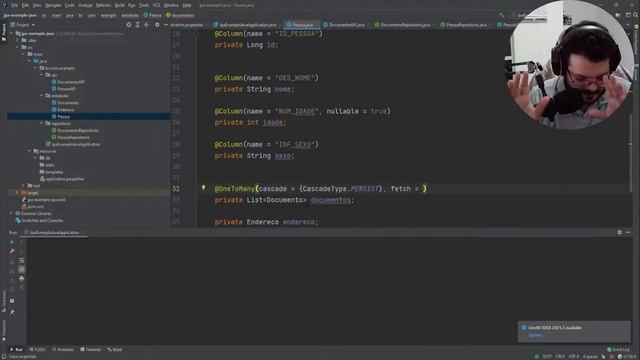Viewport: 640px width, 360px height.
Task: Click the documentos breadcrumb in navigation bar
Action: 180,16
